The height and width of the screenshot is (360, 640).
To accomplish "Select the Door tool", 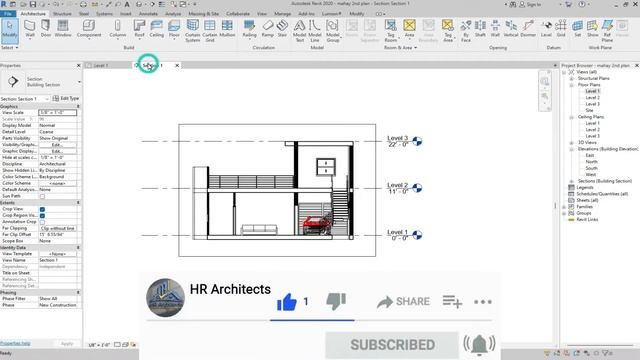I will click(46, 29).
